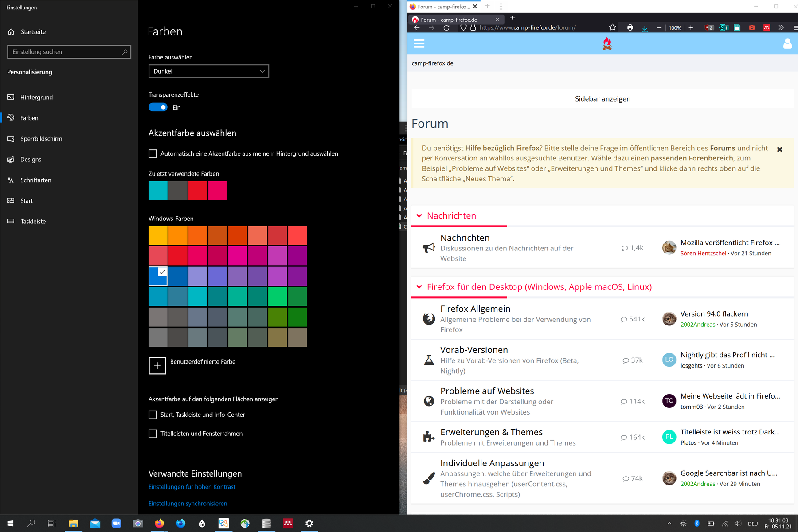This screenshot has width=798, height=532.
Task: Turn off Transparenzeffekte toggle
Action: click(x=158, y=107)
